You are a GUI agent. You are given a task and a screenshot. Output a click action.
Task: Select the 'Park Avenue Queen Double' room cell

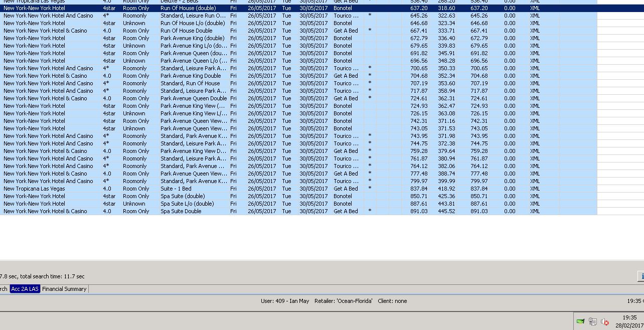click(x=194, y=98)
